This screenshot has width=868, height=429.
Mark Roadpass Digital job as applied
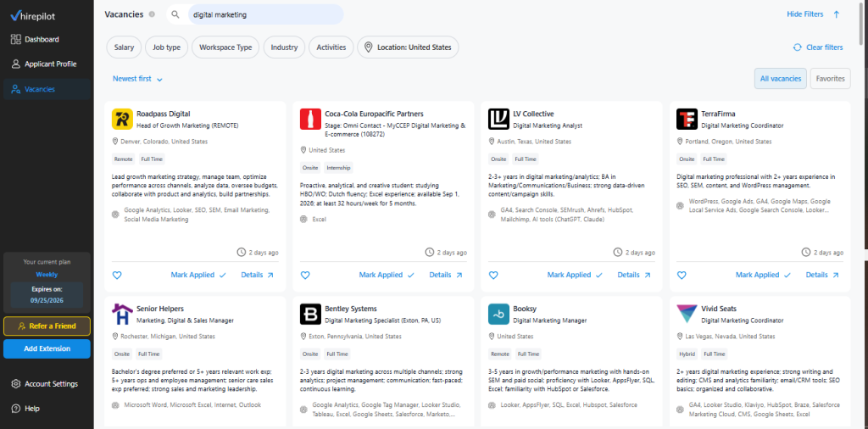click(198, 275)
